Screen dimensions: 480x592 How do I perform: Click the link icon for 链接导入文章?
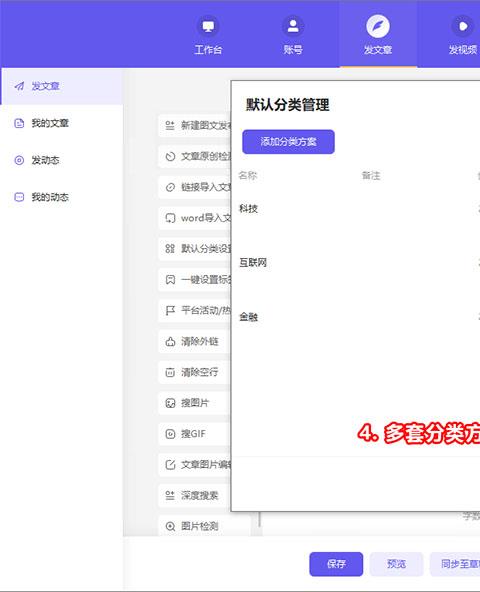pyautogui.click(x=170, y=188)
